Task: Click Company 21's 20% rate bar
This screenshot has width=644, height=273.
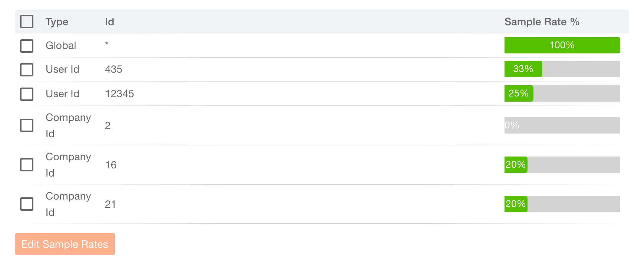Action: [x=562, y=204]
